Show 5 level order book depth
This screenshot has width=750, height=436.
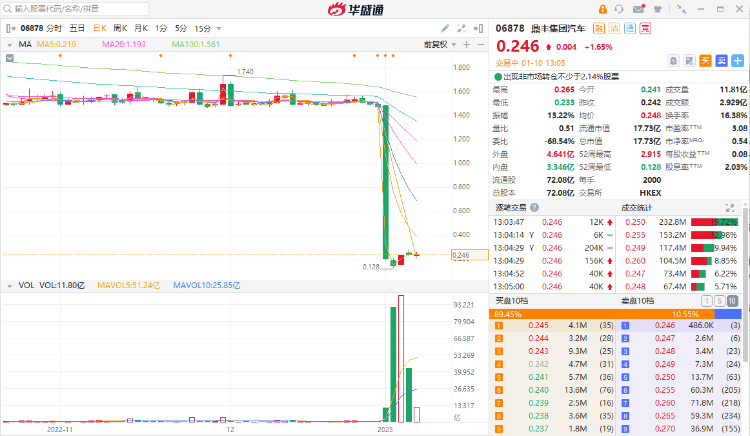point(719,301)
